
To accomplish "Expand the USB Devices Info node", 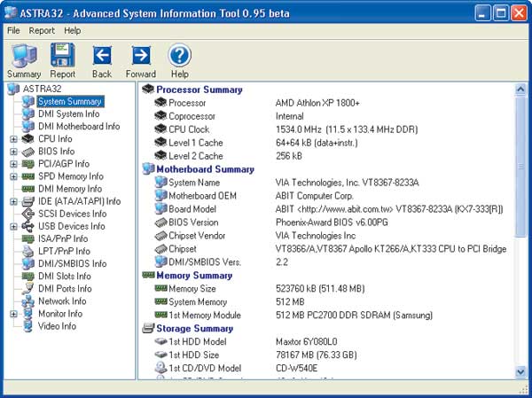I will (x=13, y=226).
